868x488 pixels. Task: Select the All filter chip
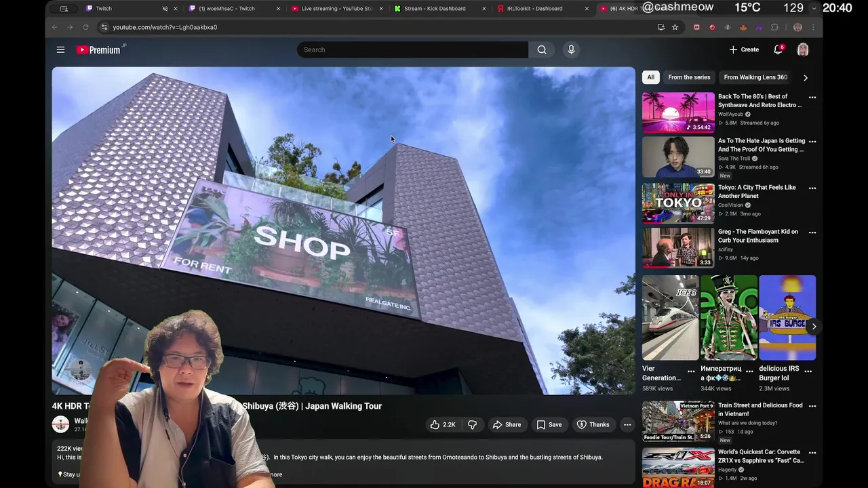click(x=650, y=77)
